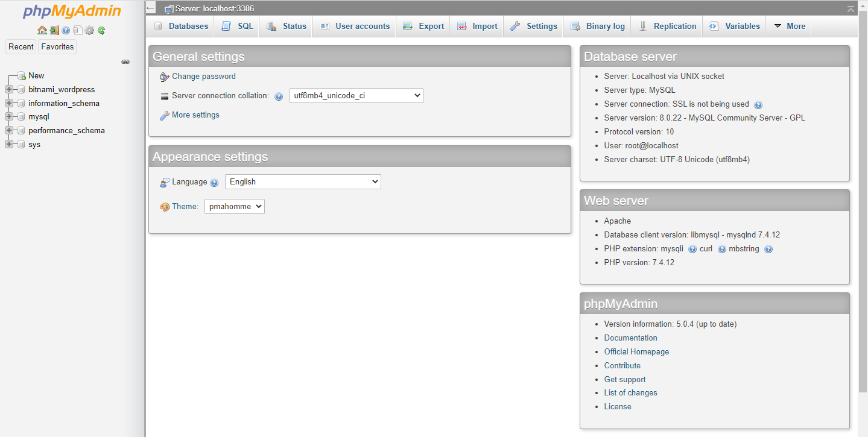Open help icon next to SSL status

click(758, 105)
